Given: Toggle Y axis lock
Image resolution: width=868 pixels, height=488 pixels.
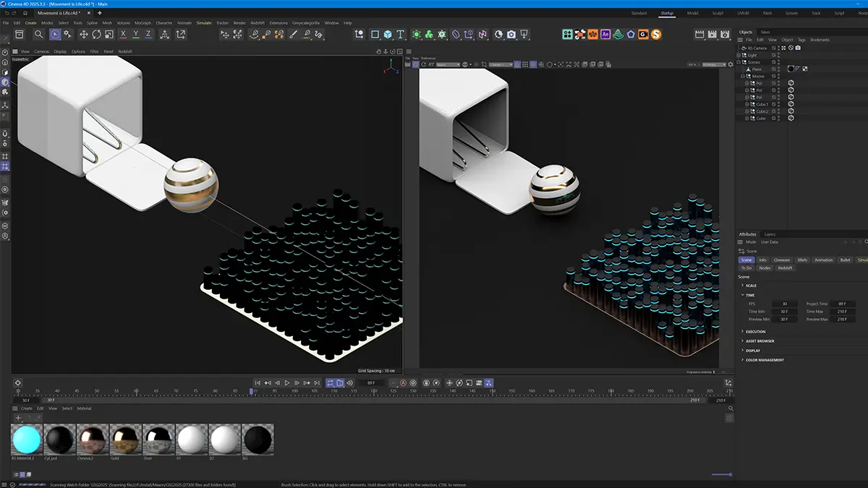Looking at the screenshot, I should [x=137, y=34].
